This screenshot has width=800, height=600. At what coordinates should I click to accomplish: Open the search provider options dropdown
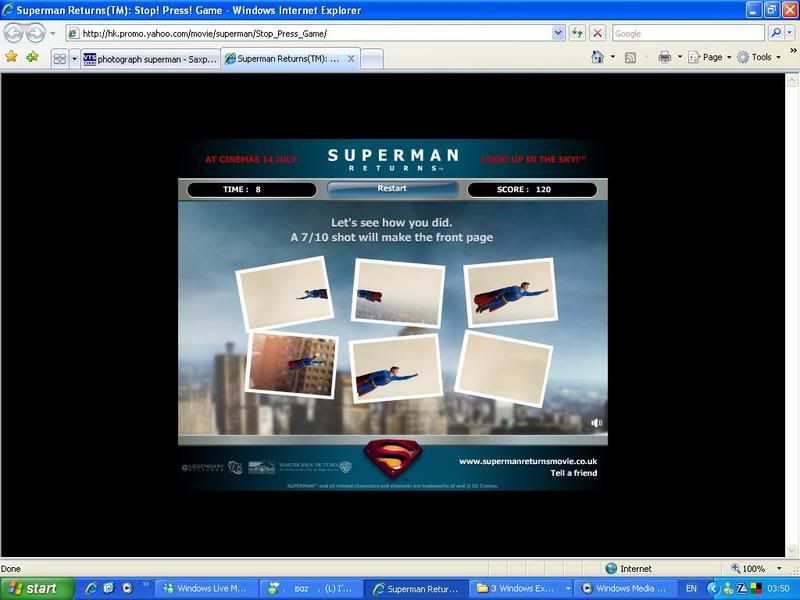coord(789,33)
